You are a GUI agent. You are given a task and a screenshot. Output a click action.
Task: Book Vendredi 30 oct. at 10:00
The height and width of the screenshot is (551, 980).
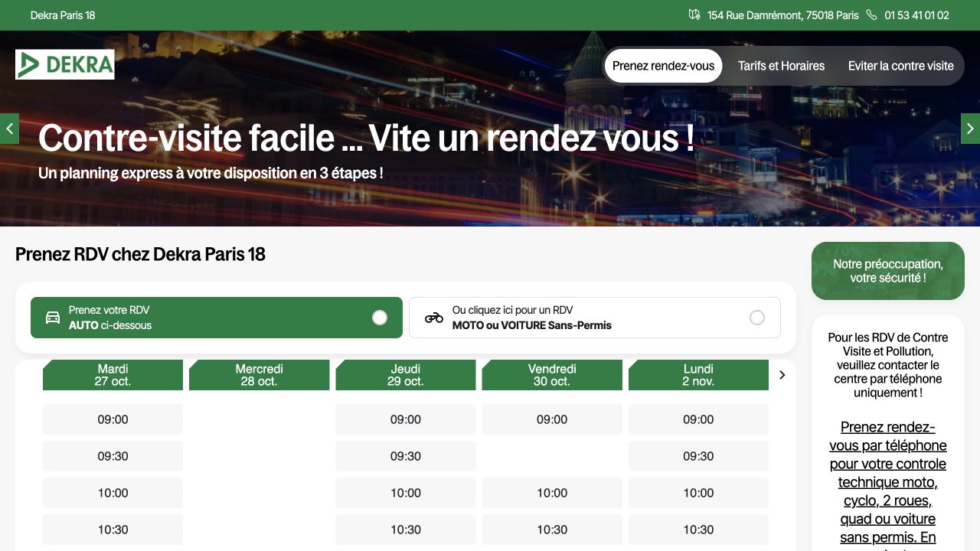tap(552, 493)
